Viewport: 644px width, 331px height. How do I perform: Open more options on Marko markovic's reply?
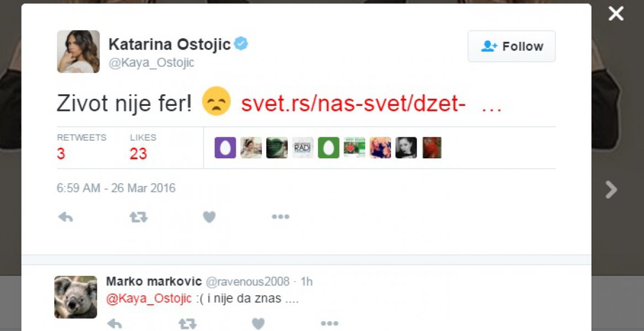click(x=329, y=323)
